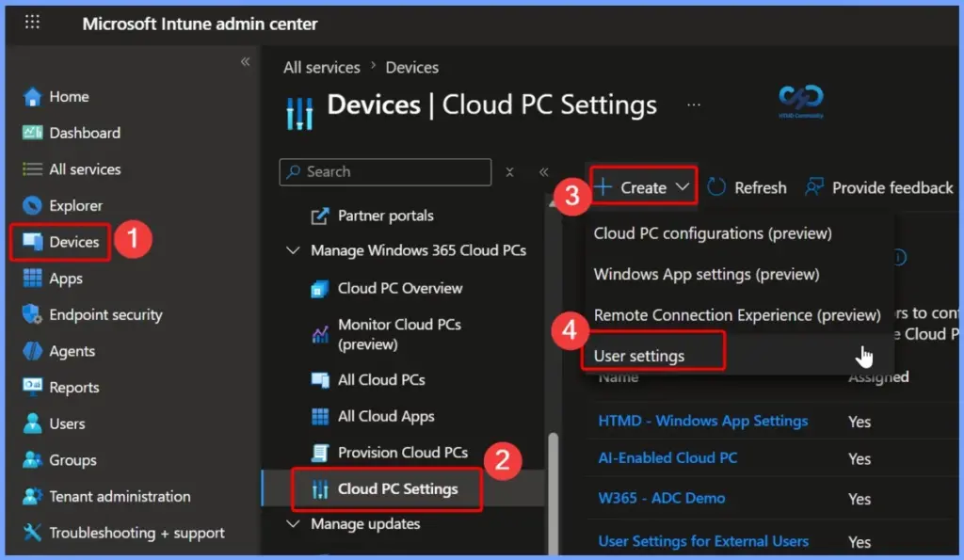Image resolution: width=964 pixels, height=560 pixels.
Task: Click Yes cell in W365 - ADC Demo row
Action: click(859, 499)
